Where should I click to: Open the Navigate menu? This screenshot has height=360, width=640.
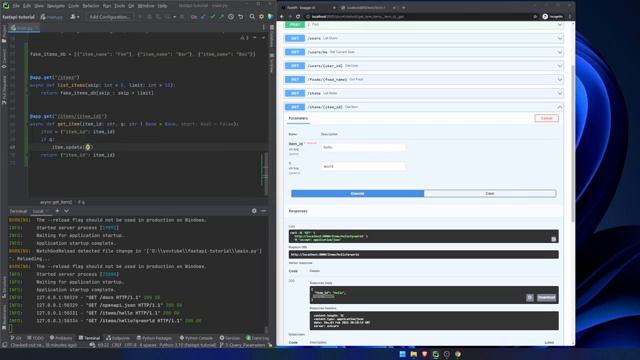[56, 6]
